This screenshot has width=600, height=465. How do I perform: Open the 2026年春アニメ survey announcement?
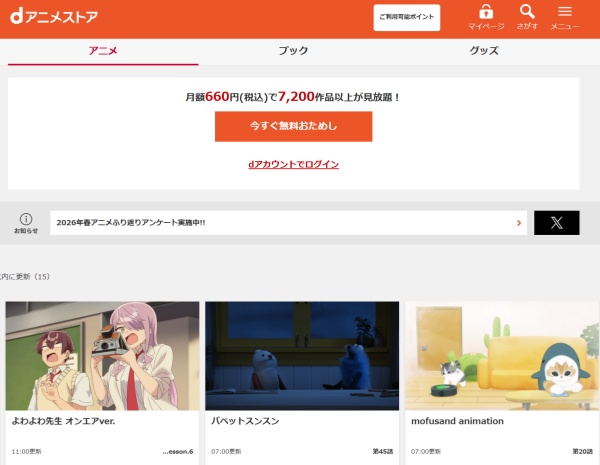(x=289, y=223)
